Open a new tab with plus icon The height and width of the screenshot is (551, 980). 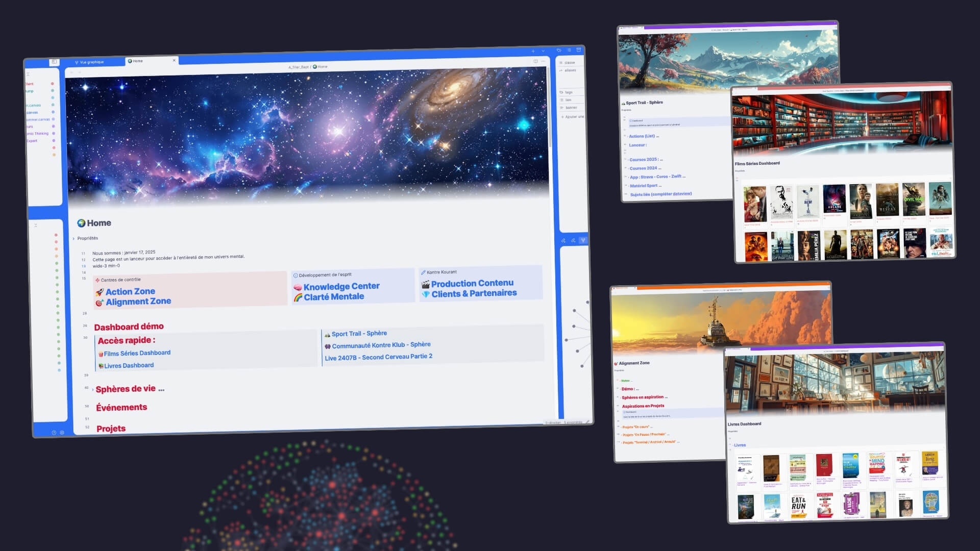click(x=533, y=51)
